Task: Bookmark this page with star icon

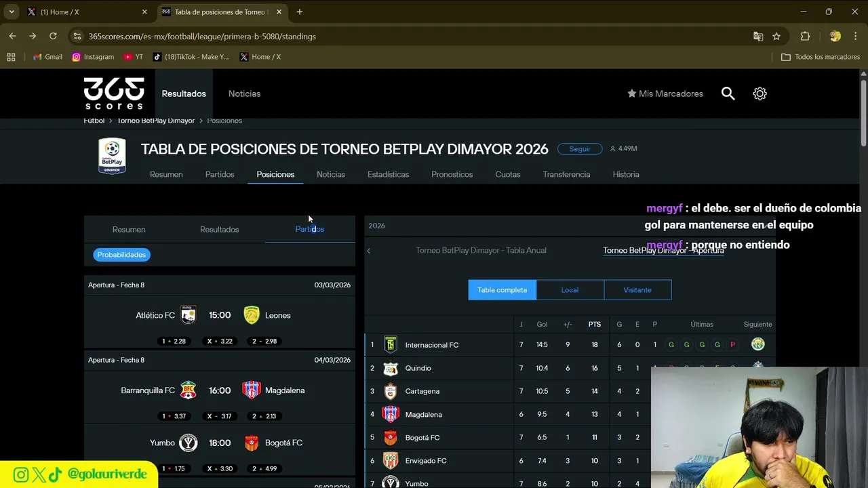Action: point(776,37)
